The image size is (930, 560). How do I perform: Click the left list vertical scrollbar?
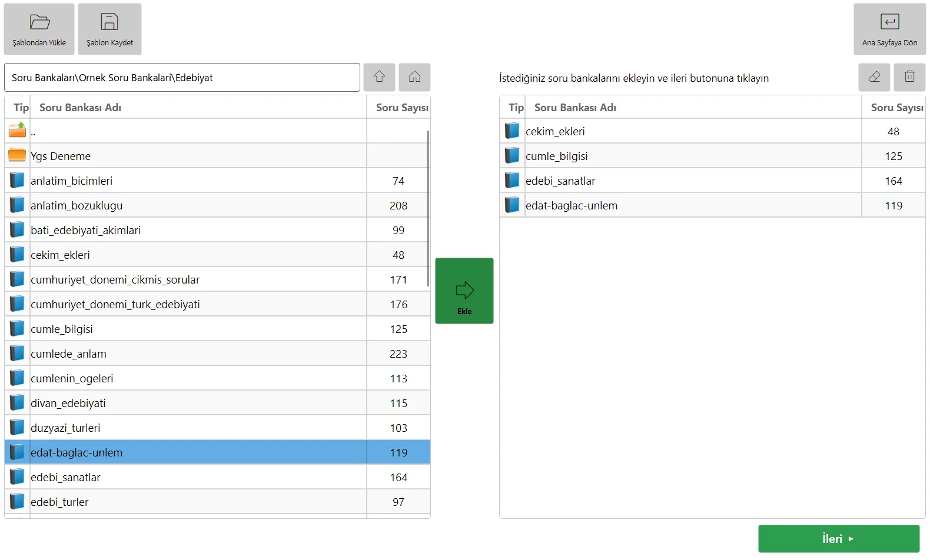coord(428,209)
